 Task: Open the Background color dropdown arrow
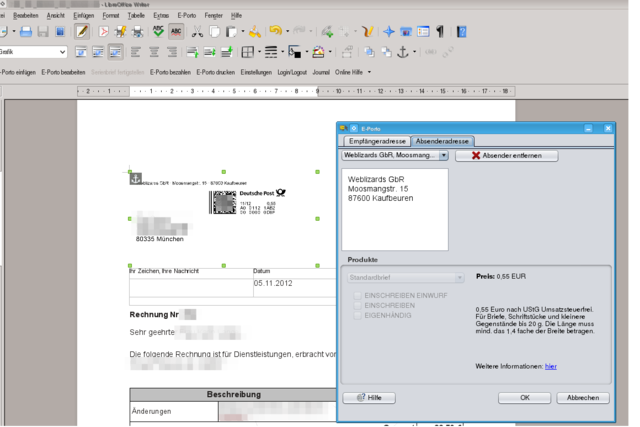(330, 52)
